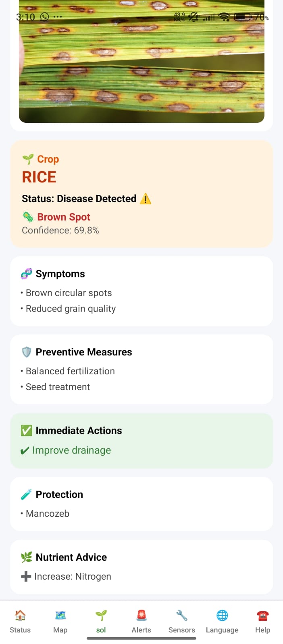Image resolution: width=283 pixels, height=644 pixels.
Task: Select the sol sprout tab
Action: (101, 621)
